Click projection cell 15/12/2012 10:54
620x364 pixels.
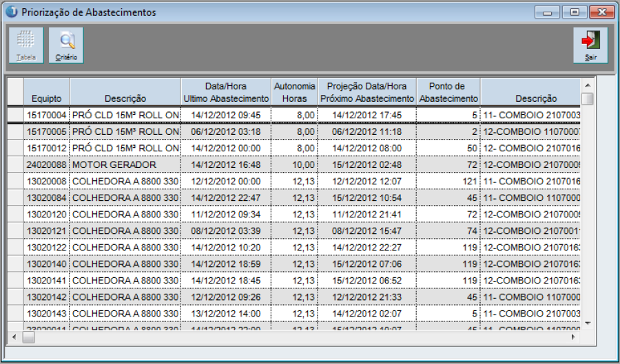(367, 197)
